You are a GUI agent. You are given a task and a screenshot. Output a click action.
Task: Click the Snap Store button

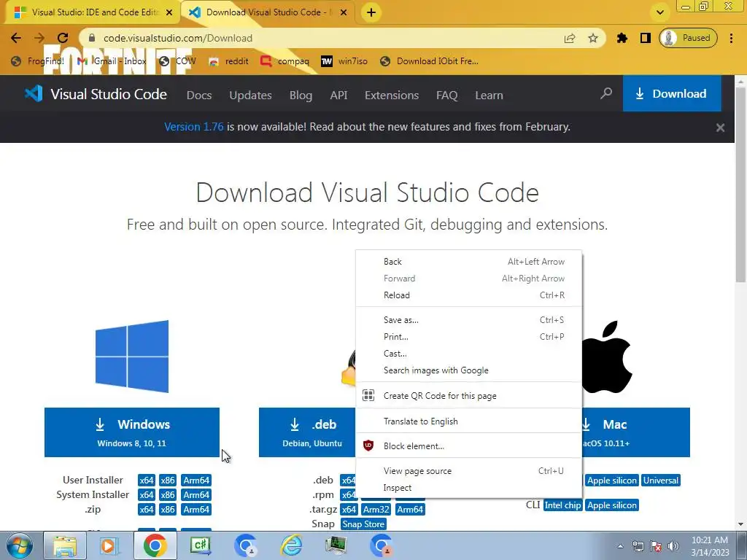coord(363,524)
